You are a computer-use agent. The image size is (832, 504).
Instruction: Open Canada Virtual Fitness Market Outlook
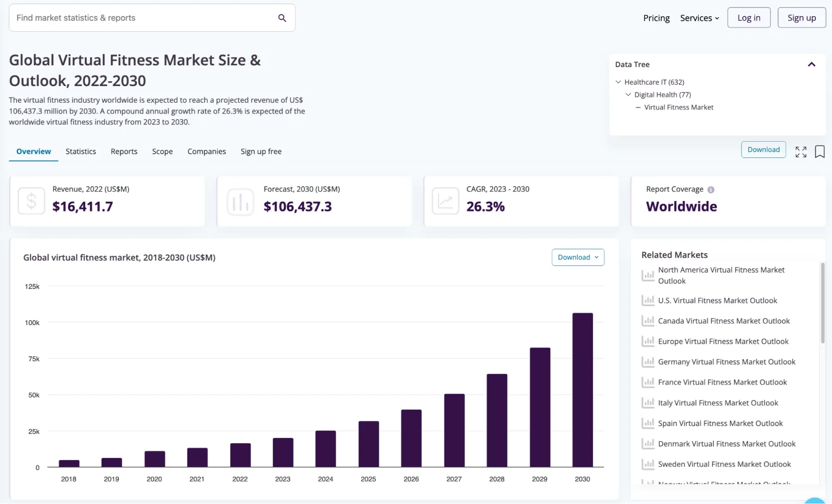click(x=724, y=321)
